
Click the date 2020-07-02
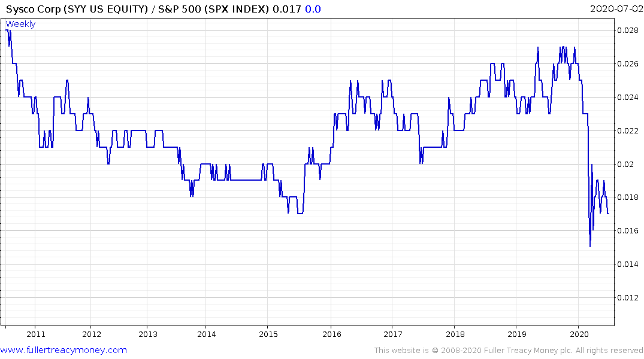pos(616,9)
